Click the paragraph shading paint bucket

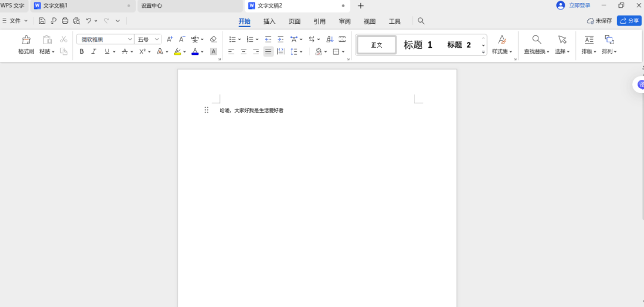[318, 52]
